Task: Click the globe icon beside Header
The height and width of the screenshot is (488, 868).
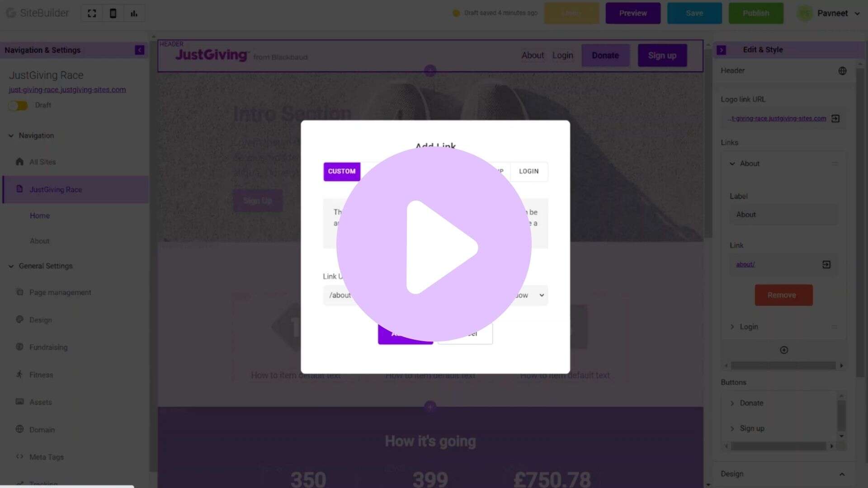Action: (x=842, y=71)
